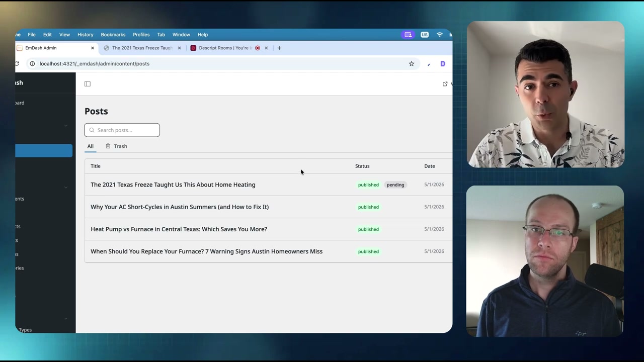Open the Tab menu
This screenshot has width=644, height=362.
[161, 35]
